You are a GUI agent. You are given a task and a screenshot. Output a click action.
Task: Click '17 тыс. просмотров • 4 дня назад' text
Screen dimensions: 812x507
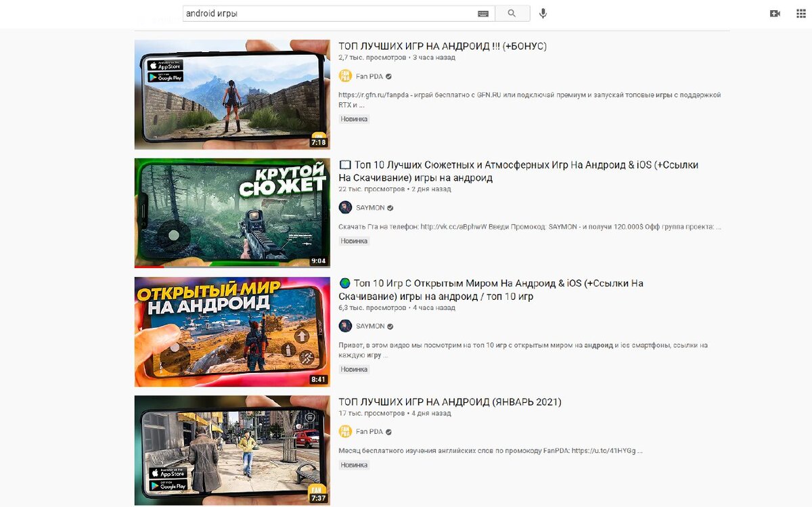point(394,413)
